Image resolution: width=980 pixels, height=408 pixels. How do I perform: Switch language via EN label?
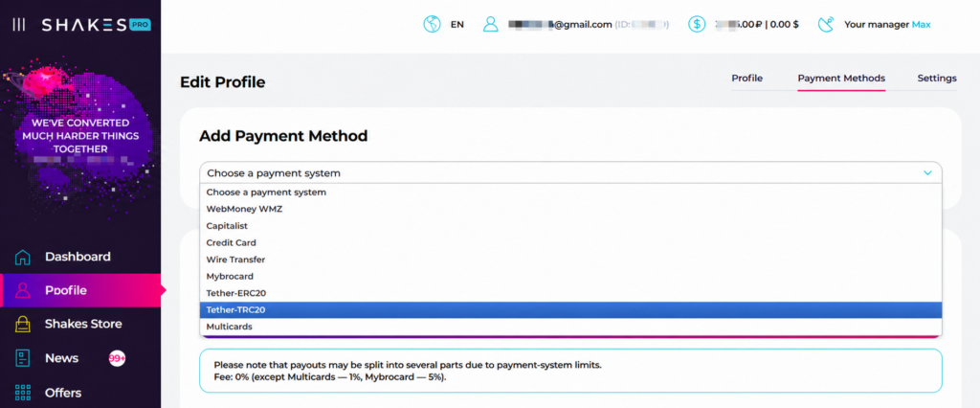click(457, 25)
